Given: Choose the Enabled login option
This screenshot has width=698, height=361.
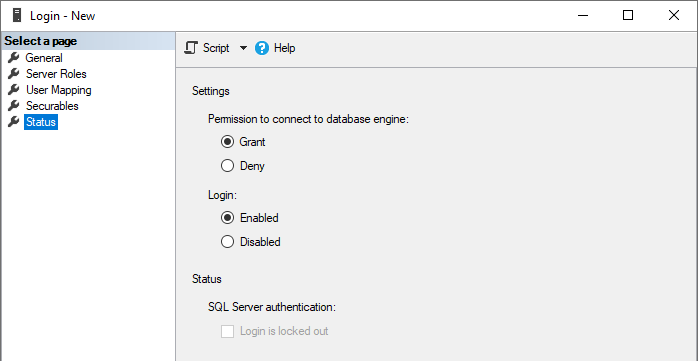Looking at the screenshot, I should click(227, 218).
